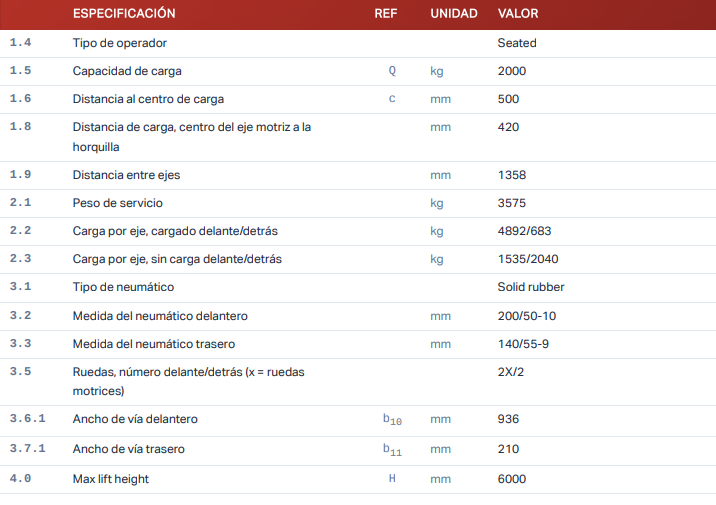Click the 2X/2 wheels value
The image size is (716, 505).
tap(512, 372)
